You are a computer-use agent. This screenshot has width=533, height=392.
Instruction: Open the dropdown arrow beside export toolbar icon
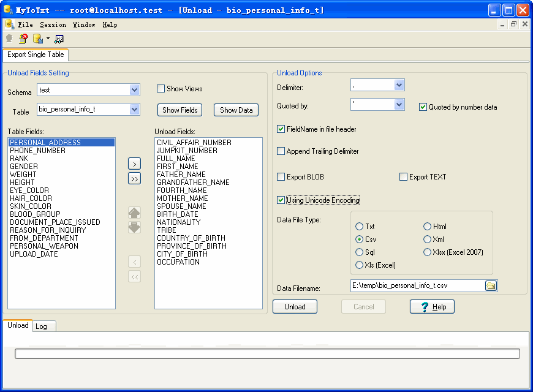pos(48,39)
